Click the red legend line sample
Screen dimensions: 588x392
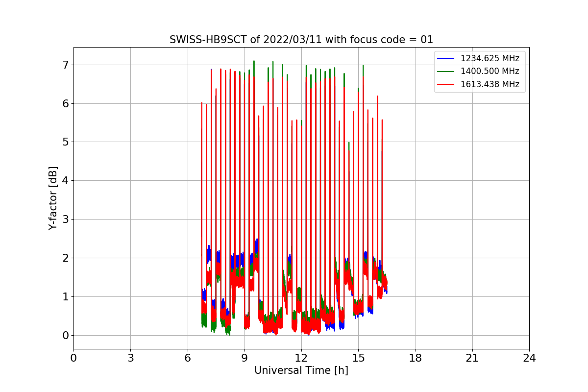[446, 84]
